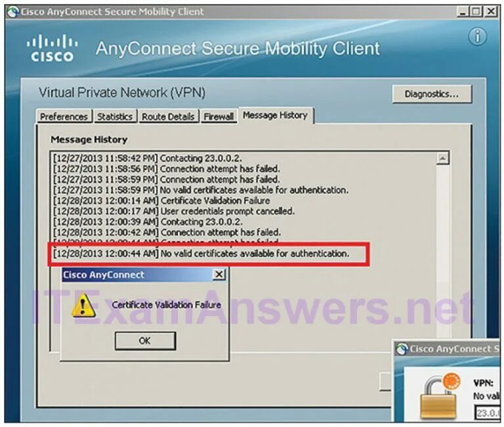Click the AnyConnect icon in the small popup
The width and height of the screenshot is (504, 427).
click(402, 349)
